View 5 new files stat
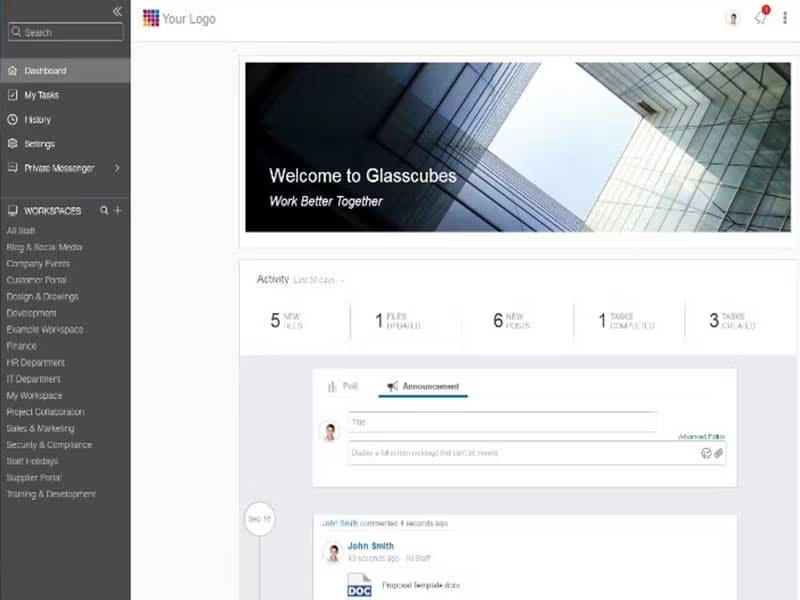Viewport: 800px width, 600px height. (x=287, y=320)
